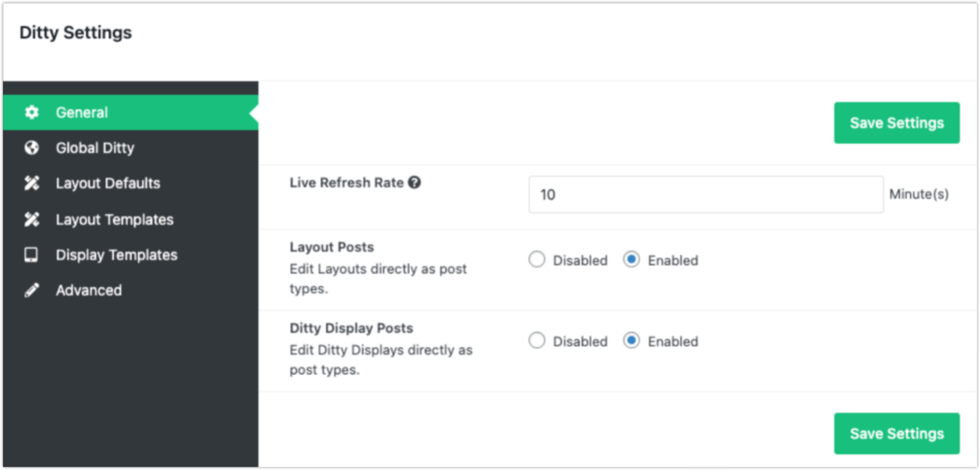Select Enabled for Ditty Display Posts
The image size is (980, 470).
click(631, 340)
